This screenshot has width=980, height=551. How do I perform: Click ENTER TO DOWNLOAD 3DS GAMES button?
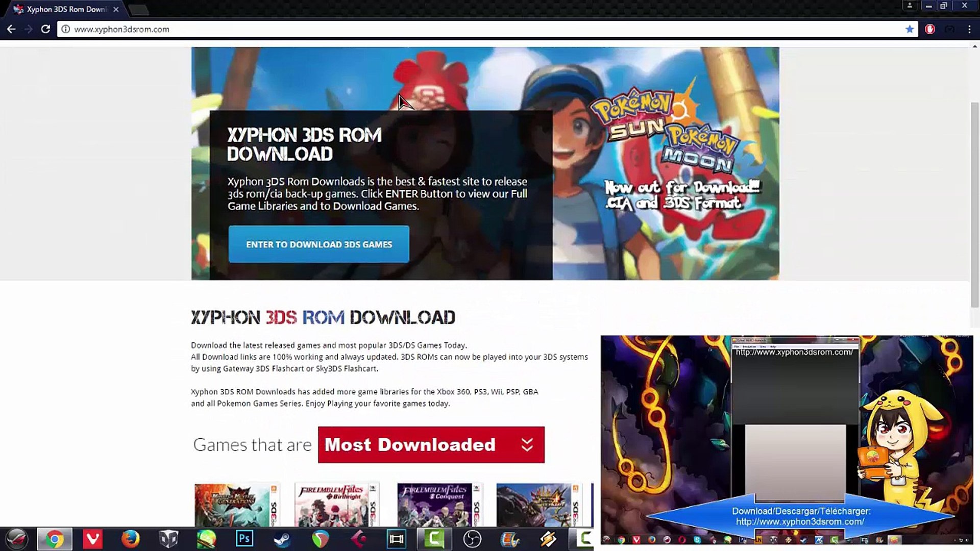pyautogui.click(x=318, y=244)
